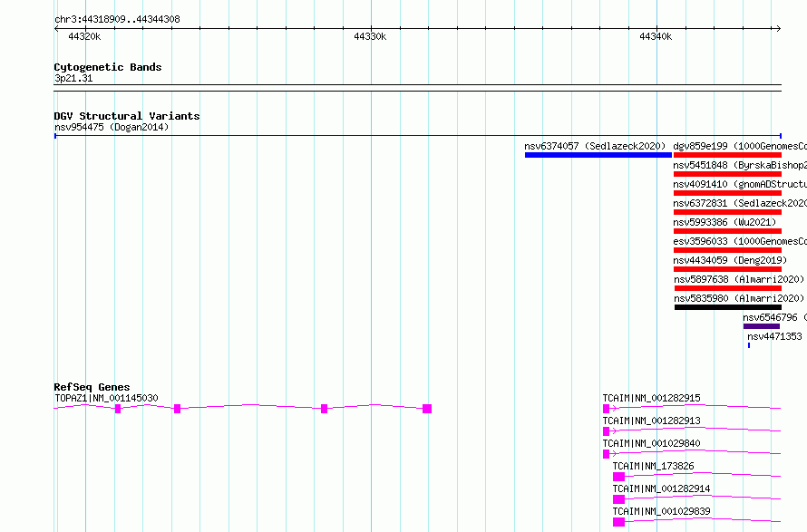Click the first exon box of TCAIM|NM_001029840

click(607, 454)
